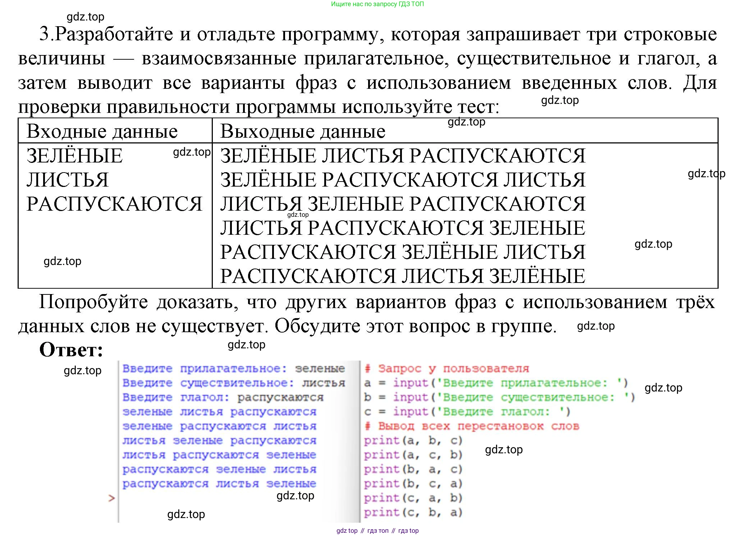Click code line 'print(c, a, b)'

[x=413, y=498]
